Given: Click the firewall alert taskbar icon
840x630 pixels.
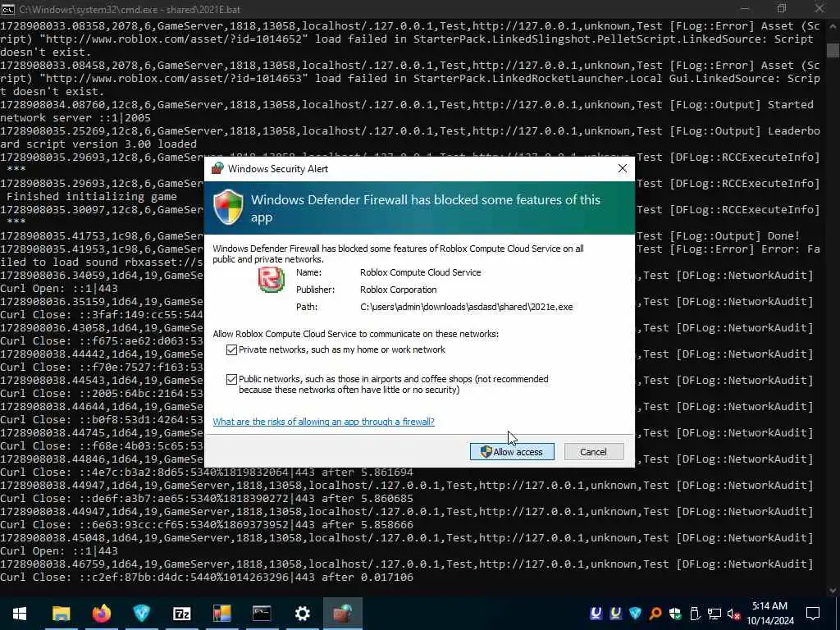Looking at the screenshot, I should tap(343, 614).
